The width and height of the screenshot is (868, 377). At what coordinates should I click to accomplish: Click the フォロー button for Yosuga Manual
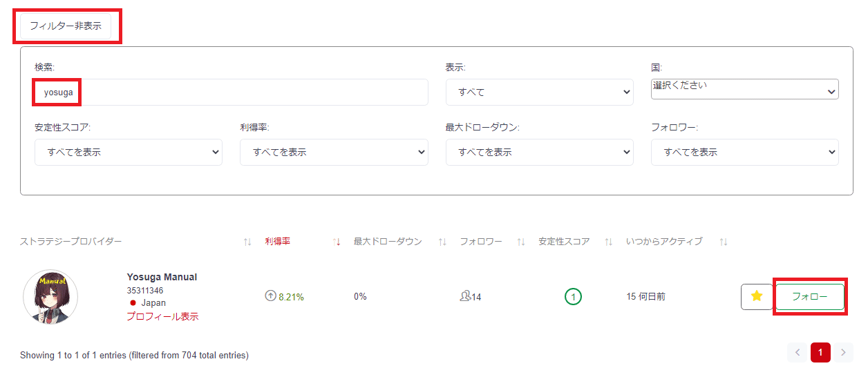810,297
